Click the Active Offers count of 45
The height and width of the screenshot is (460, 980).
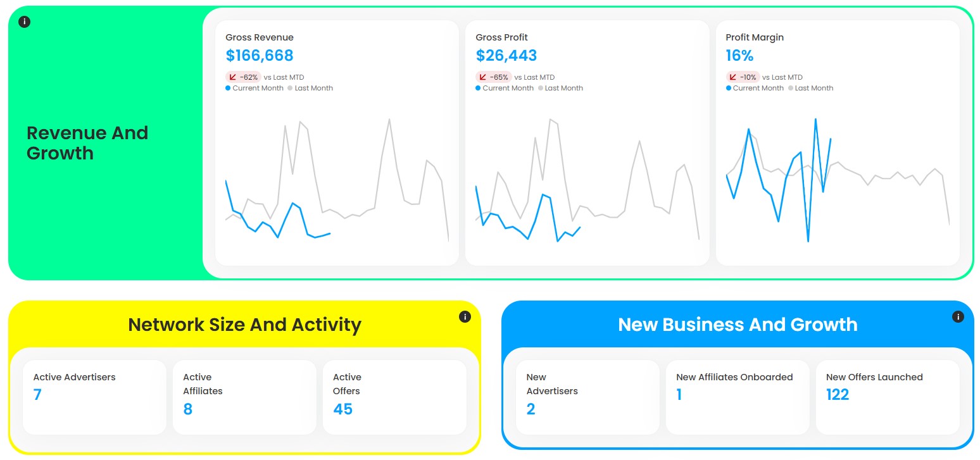343,409
